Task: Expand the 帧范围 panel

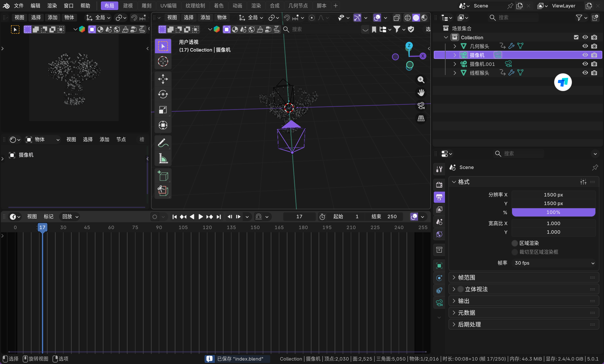Action: pos(466,278)
